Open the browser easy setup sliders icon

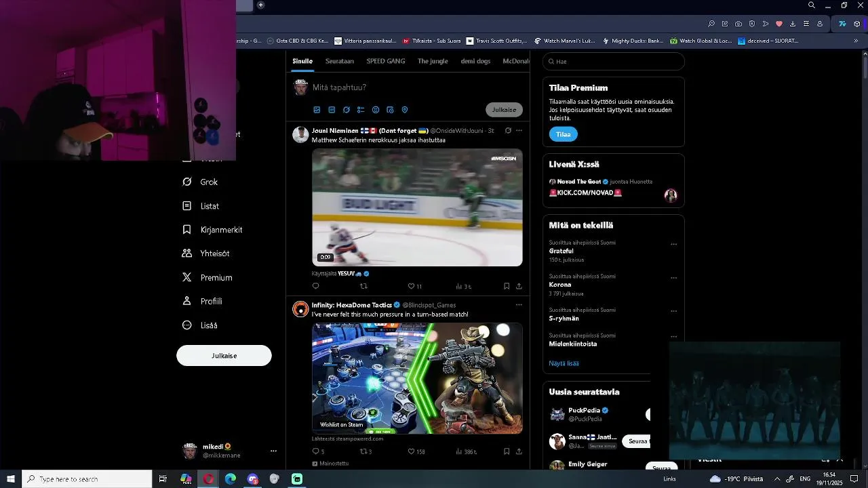click(806, 24)
